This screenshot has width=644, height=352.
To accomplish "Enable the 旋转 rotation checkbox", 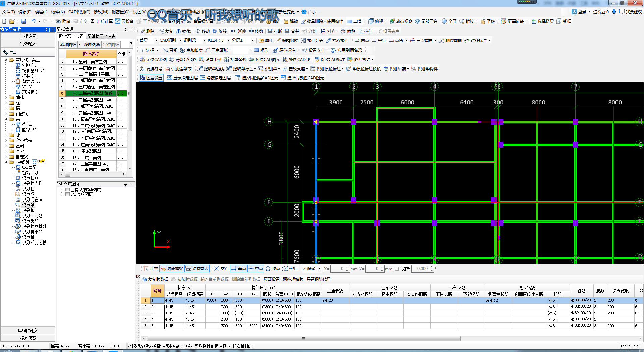I will click(397, 269).
